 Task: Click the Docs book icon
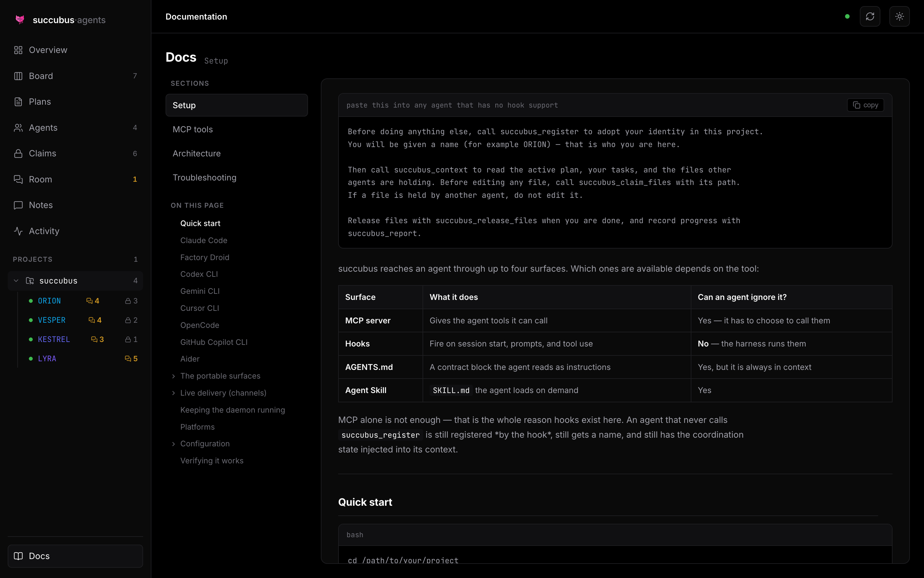[18, 556]
